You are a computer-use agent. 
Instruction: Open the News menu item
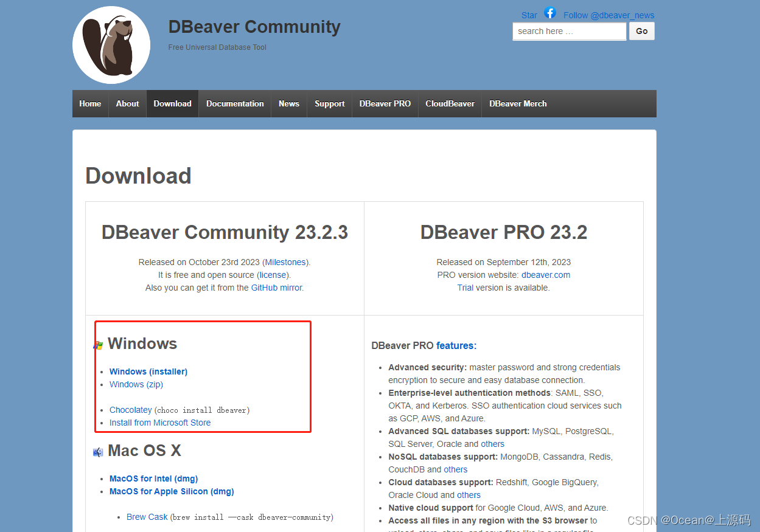point(289,104)
